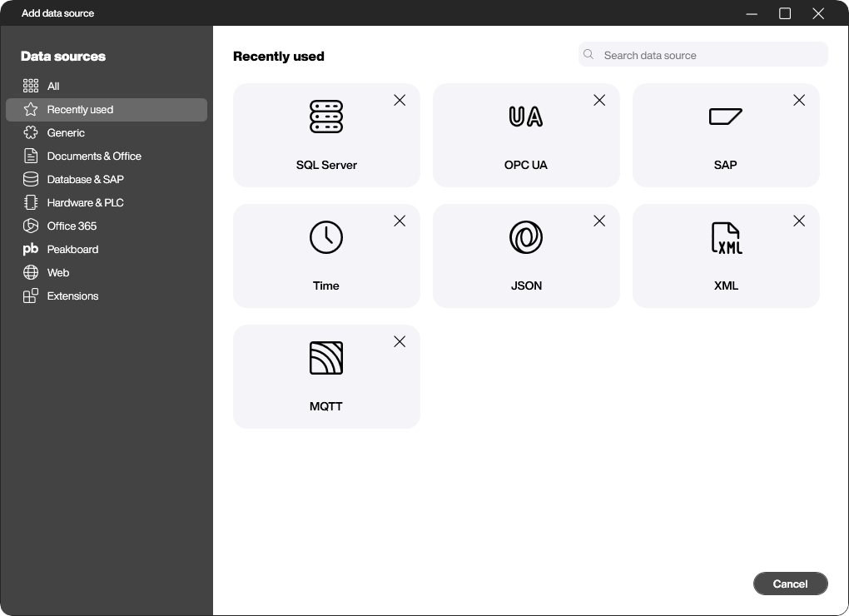Click the XML card label
Image resolution: width=849 pixels, height=616 pixels.
[726, 286]
